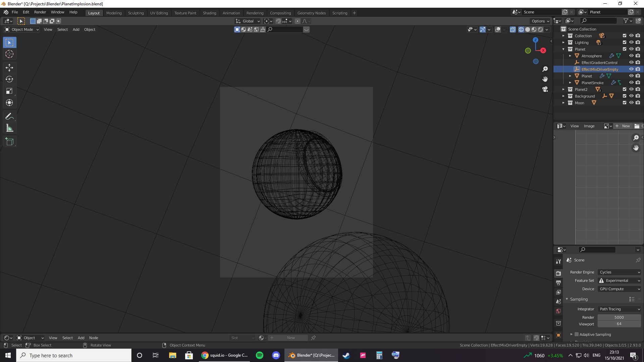The image size is (644, 362).
Task: Uncheck the Moon collection checkbox
Action: [x=625, y=103]
